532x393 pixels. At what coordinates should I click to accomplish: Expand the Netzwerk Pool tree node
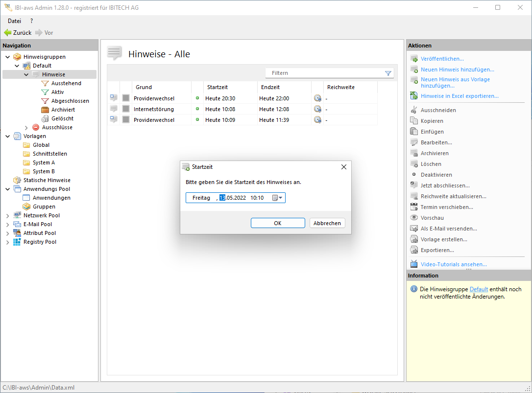(7, 215)
